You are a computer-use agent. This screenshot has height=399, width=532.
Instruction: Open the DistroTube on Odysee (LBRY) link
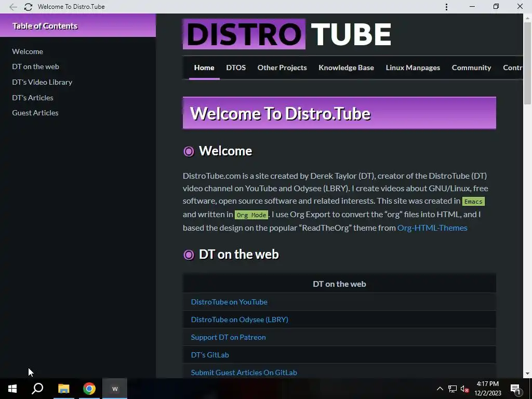(240, 320)
